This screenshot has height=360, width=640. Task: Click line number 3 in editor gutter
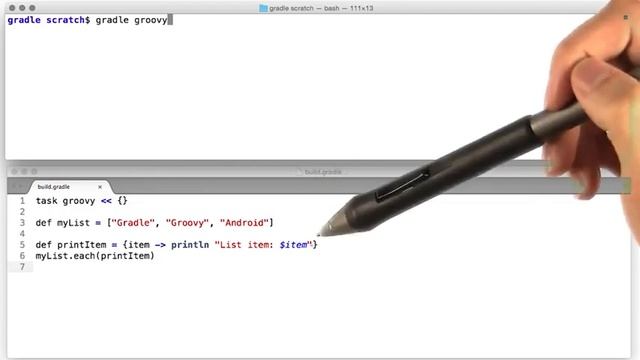tap(22, 223)
